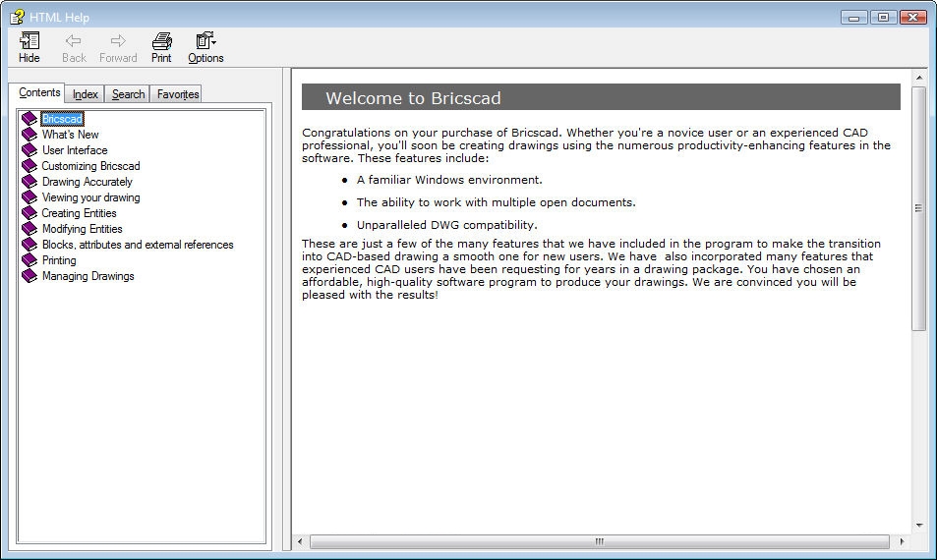Click the vertical scrollbar down arrow
This screenshot has height=560, width=937.
[918, 526]
